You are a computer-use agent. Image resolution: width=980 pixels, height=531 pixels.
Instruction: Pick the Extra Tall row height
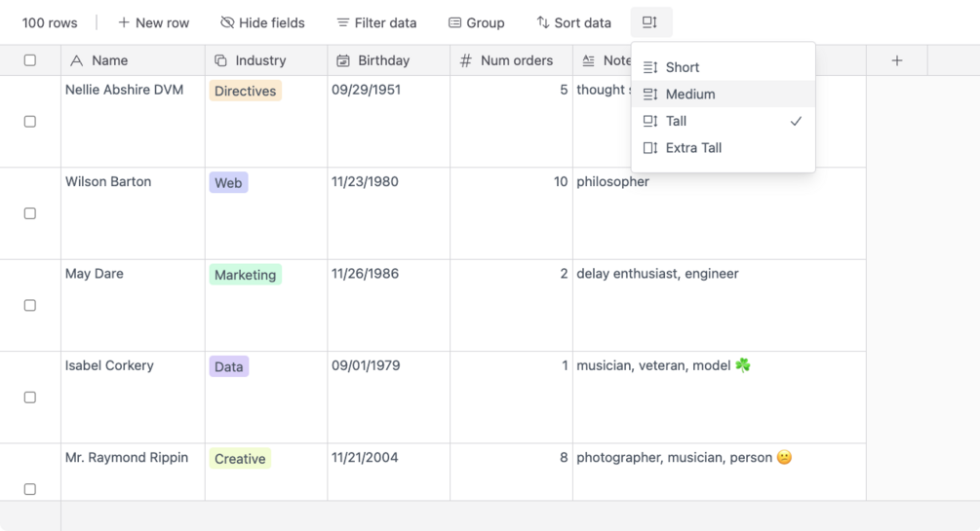pos(693,148)
